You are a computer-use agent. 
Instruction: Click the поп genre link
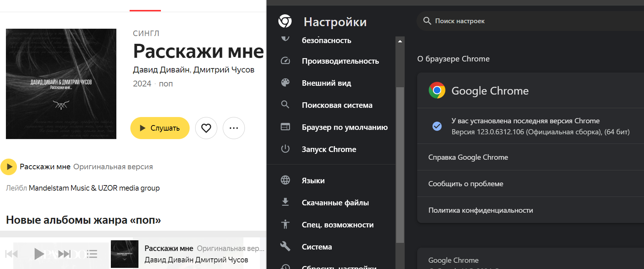point(166,84)
